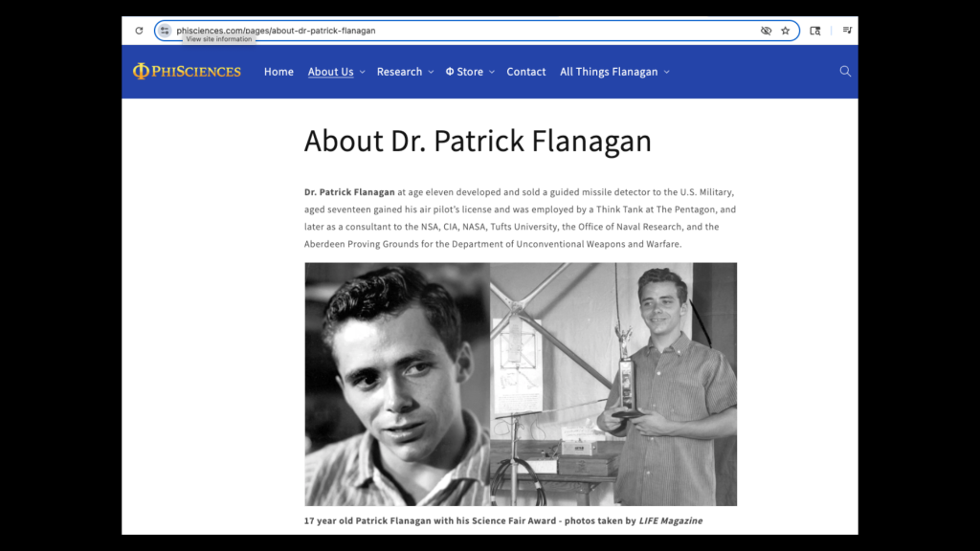980x551 pixels.
Task: Open the Φ Store dropdown menu
Action: coord(470,72)
